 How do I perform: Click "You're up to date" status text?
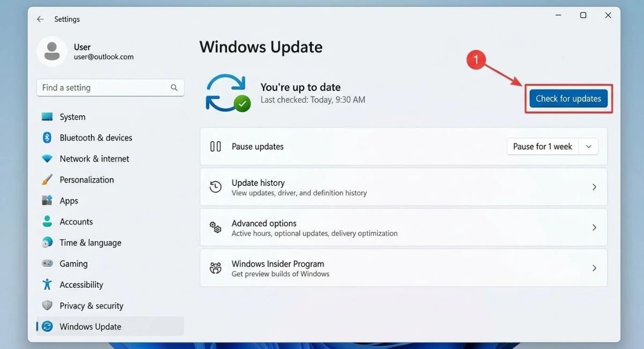pos(301,87)
